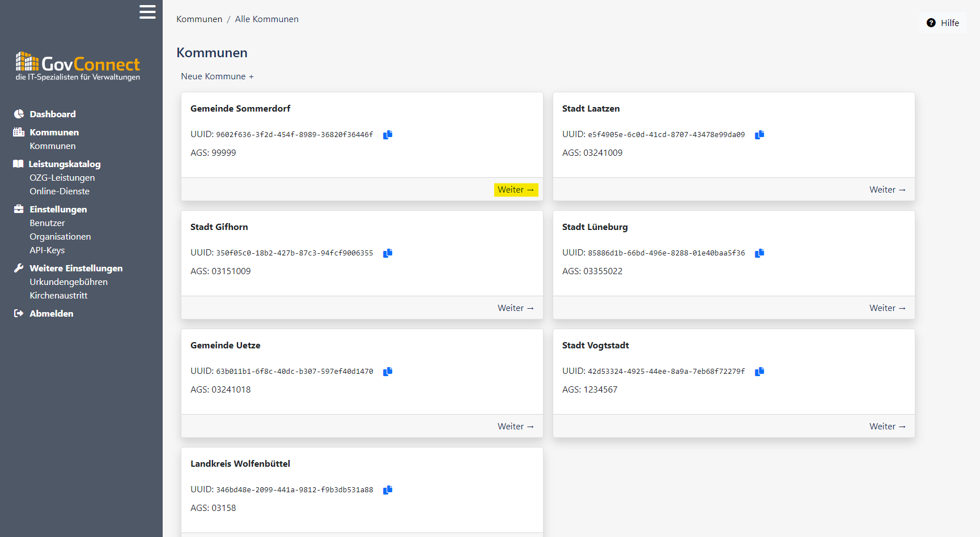This screenshot has width=980, height=537.
Task: Click Alle Kommunen breadcrumb
Action: point(266,19)
